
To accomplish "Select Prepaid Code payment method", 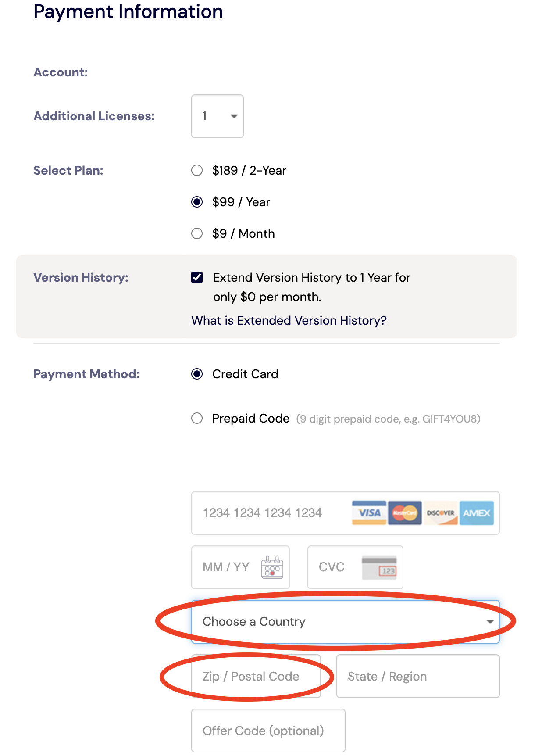I will (x=197, y=419).
